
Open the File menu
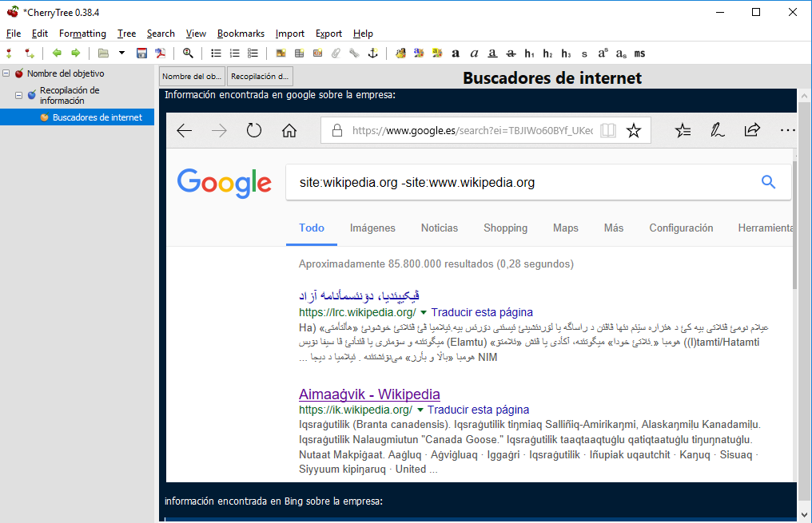click(14, 34)
